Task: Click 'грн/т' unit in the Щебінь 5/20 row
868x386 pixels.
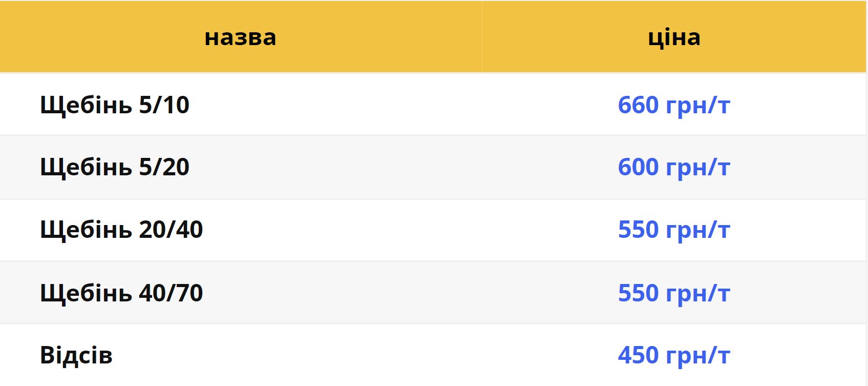Action: (x=697, y=168)
